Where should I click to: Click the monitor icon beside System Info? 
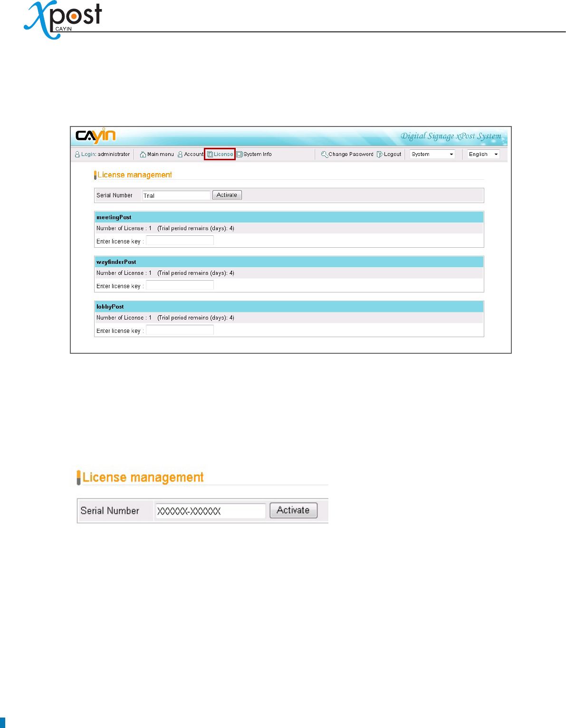240,154
